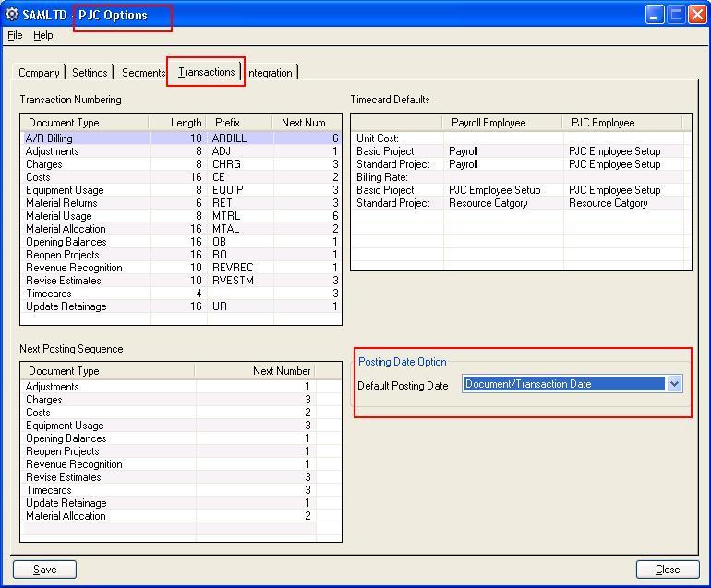Click the Payroll Employee column header

(x=502, y=123)
